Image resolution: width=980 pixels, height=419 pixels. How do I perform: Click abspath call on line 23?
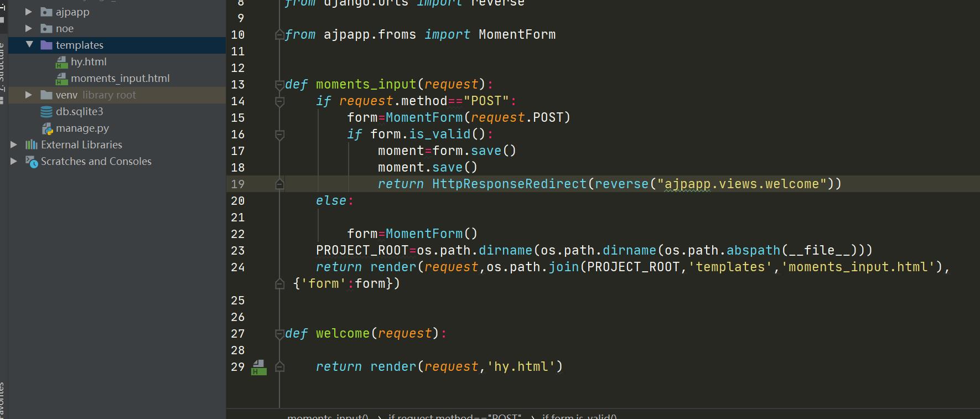[753, 250]
